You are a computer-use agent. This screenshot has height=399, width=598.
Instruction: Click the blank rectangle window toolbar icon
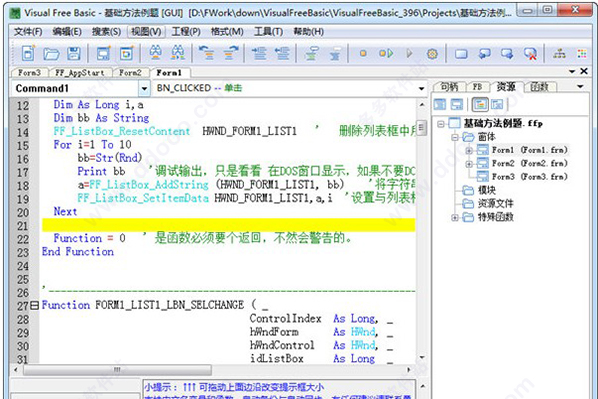pyautogui.click(x=461, y=54)
